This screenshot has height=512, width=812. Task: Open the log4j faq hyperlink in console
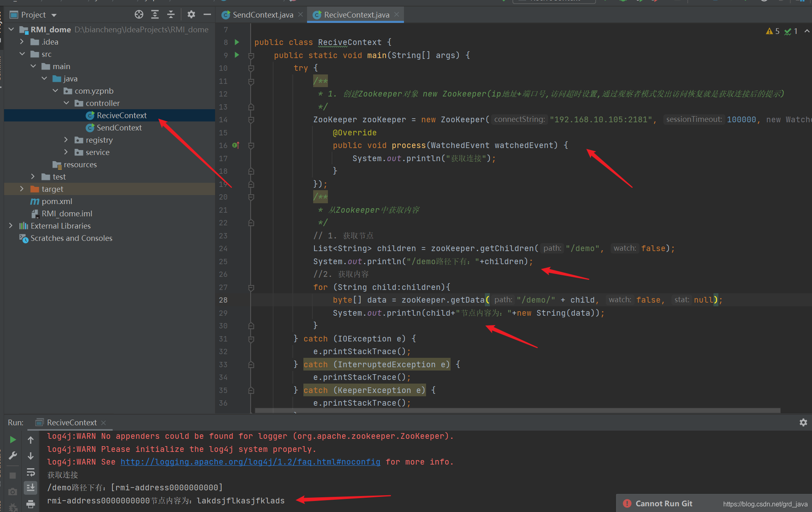[250, 462]
